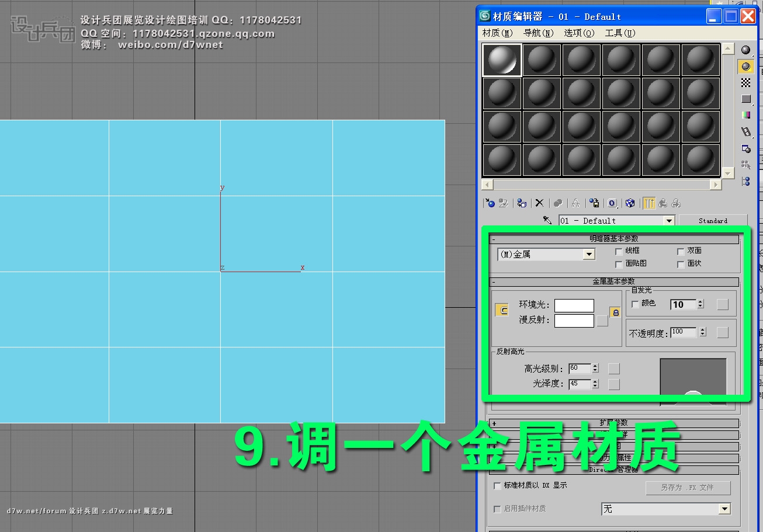Image resolution: width=763 pixels, height=532 pixels.
Task: Click map button beside 不透明度 value
Action: (x=723, y=332)
